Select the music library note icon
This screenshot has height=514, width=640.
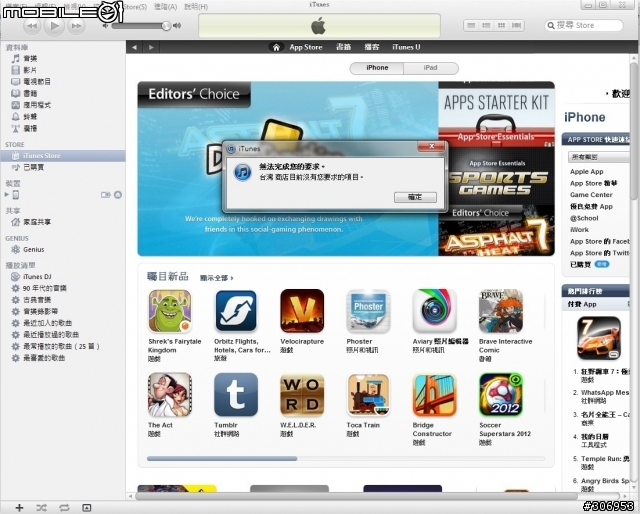click(x=16, y=58)
